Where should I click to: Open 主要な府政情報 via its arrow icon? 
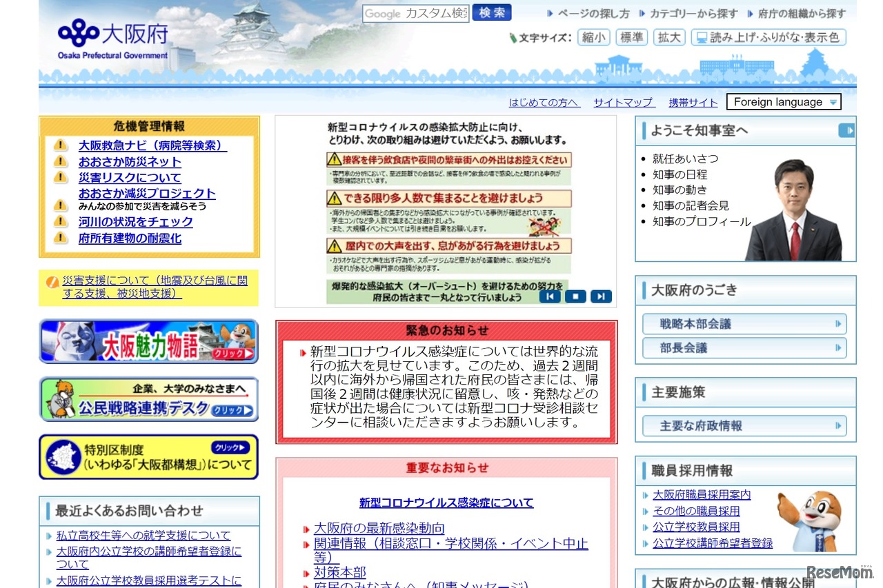click(x=838, y=425)
